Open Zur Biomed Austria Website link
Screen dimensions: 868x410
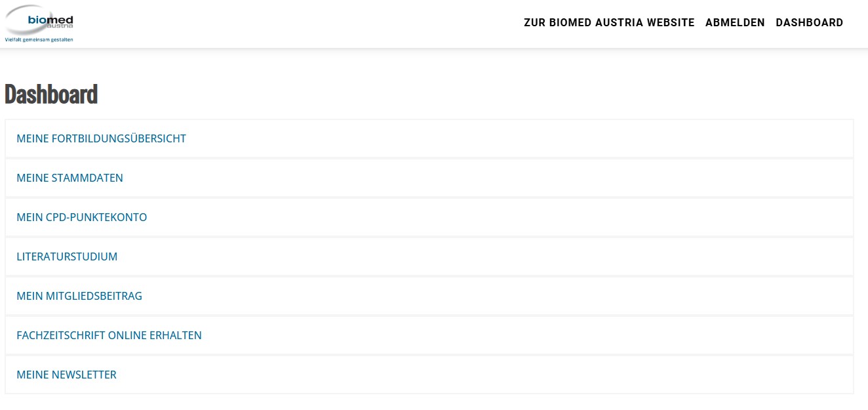[608, 22]
